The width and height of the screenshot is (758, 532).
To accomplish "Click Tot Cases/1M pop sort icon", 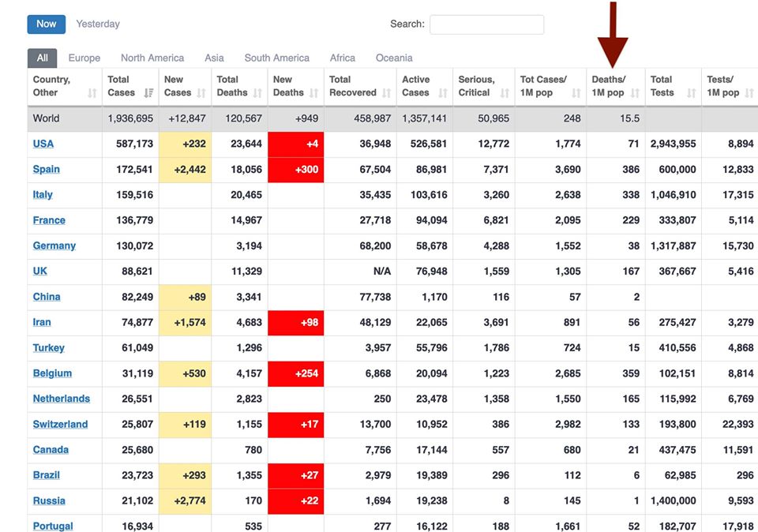I will 576,93.
